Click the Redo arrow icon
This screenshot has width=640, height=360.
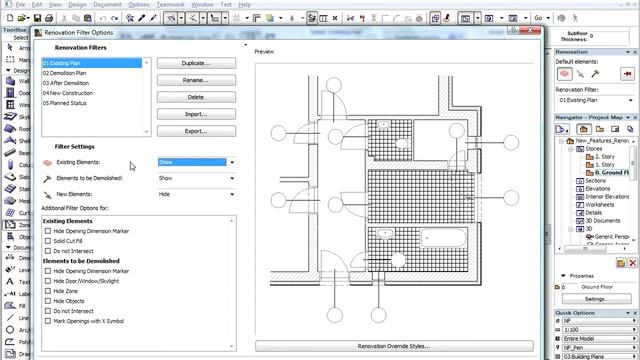(x=115, y=18)
